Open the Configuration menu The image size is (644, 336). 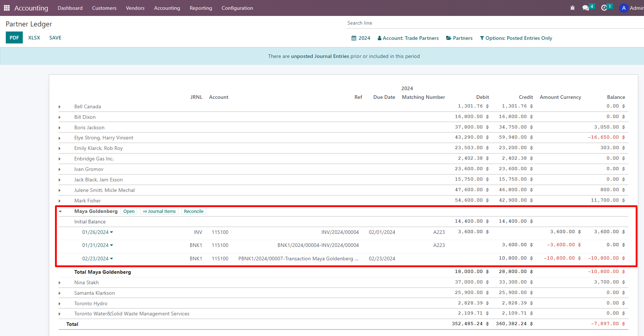(x=237, y=8)
